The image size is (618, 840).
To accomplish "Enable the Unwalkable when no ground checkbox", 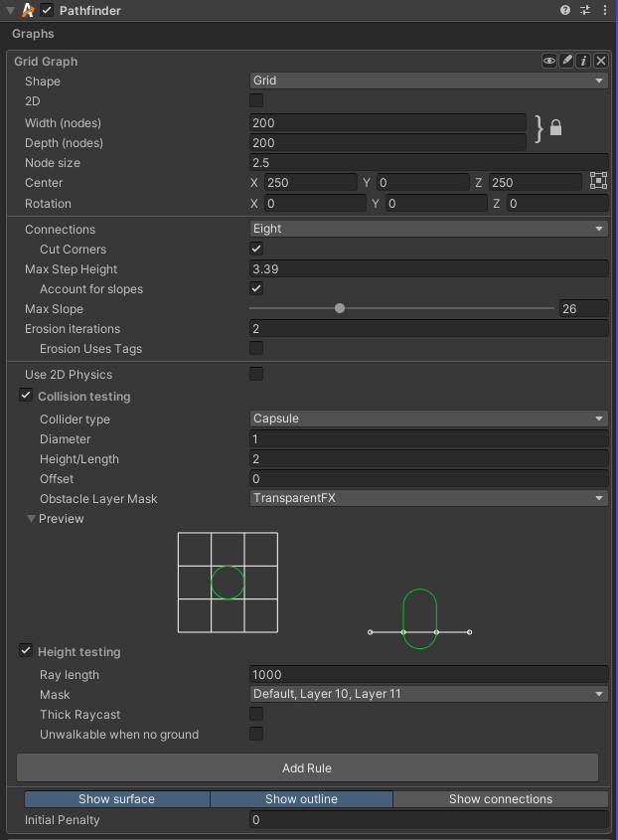I will click(x=256, y=734).
